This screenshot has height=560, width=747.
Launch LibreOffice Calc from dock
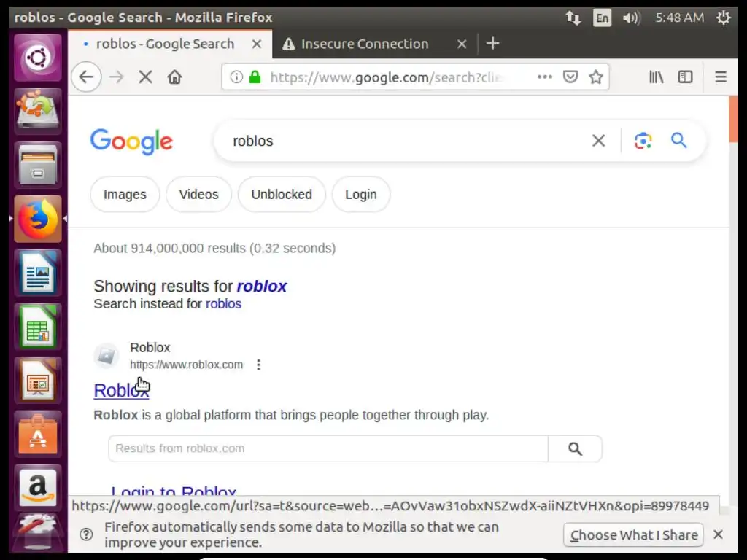[38, 327]
